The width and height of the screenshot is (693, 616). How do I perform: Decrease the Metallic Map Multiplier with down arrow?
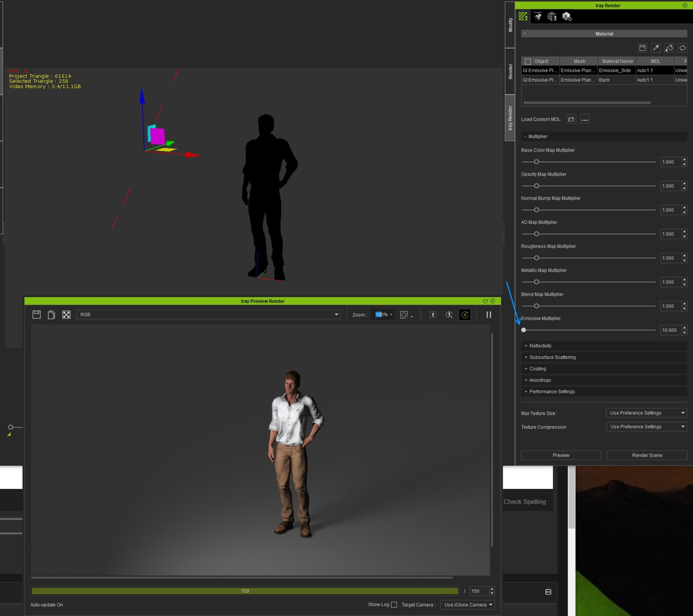(x=684, y=284)
